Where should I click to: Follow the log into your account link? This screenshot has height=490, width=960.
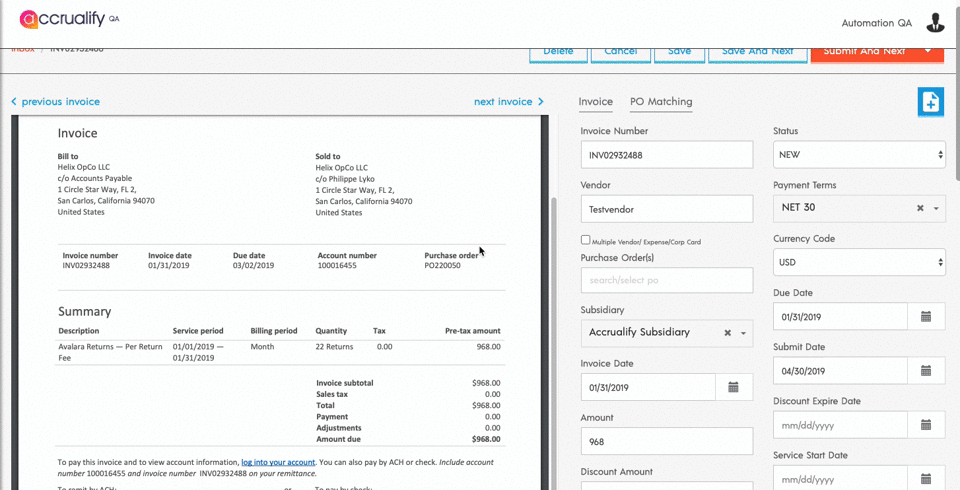click(278, 462)
